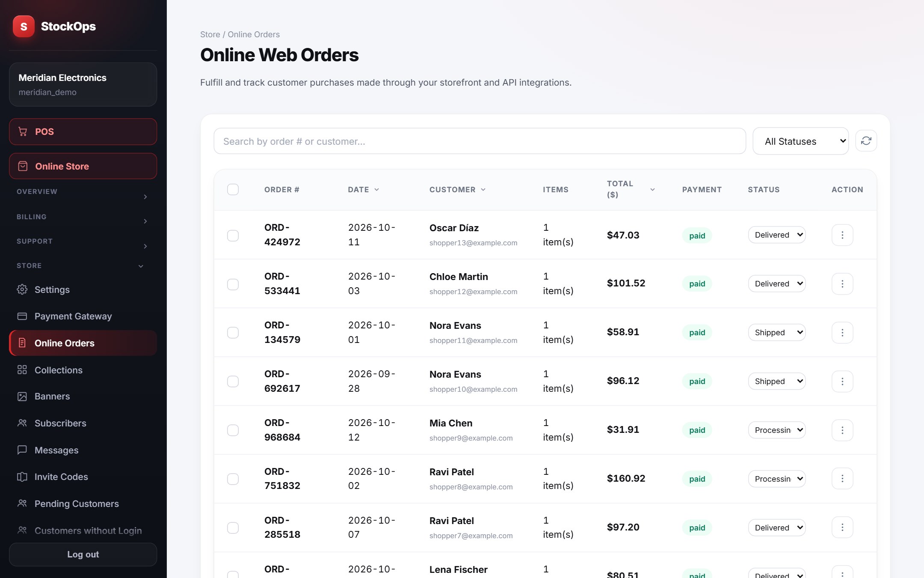The height and width of the screenshot is (578, 924).
Task: Click the Meridian Electronics account card
Action: click(x=83, y=84)
